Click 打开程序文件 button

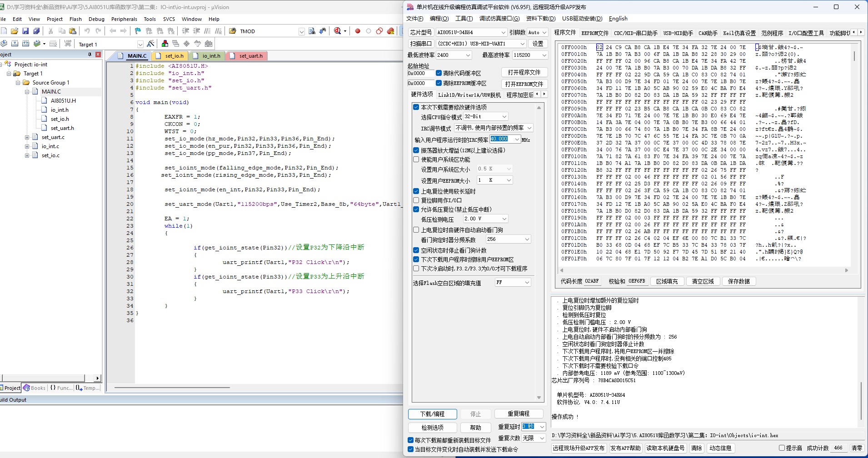[x=524, y=73]
